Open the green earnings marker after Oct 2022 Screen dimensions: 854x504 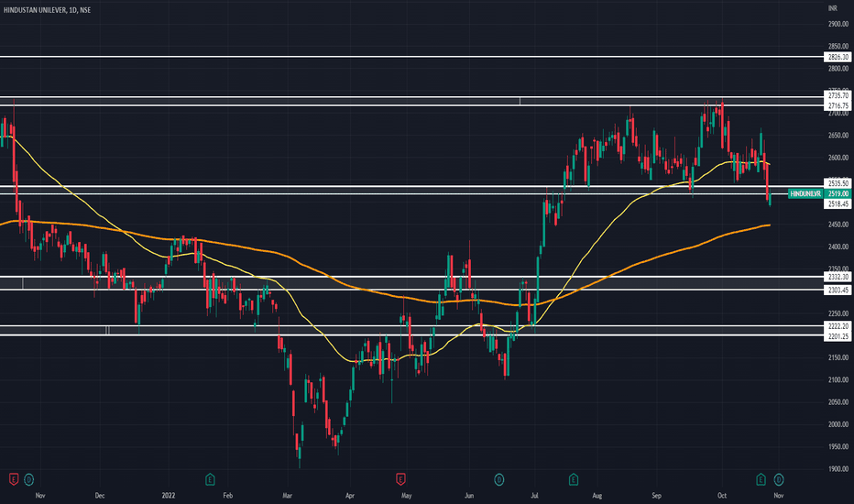tap(761, 479)
